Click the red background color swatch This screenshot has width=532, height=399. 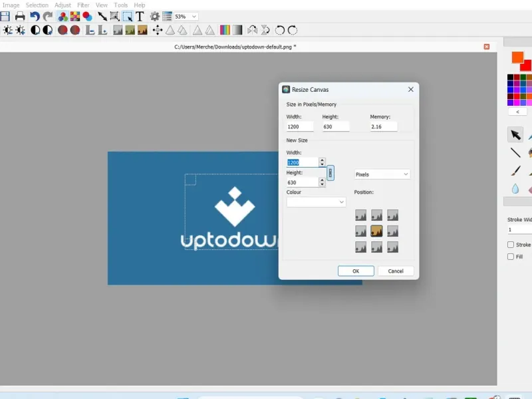tap(527, 66)
